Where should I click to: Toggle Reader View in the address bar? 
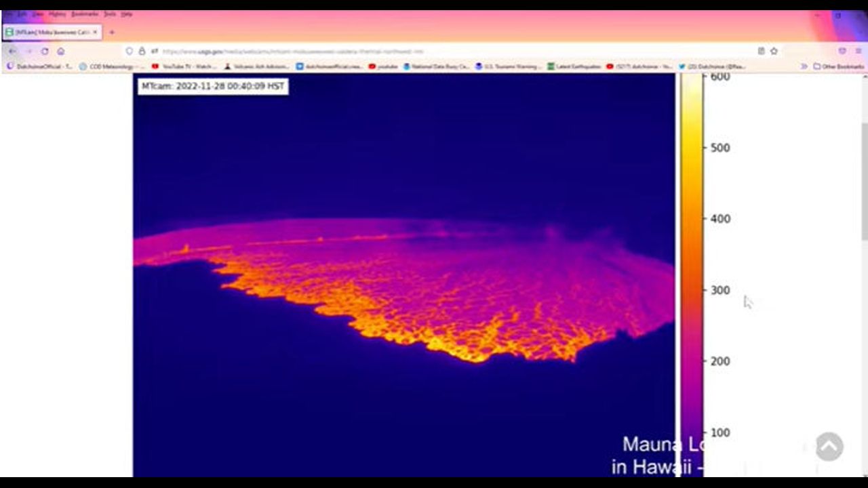click(761, 52)
